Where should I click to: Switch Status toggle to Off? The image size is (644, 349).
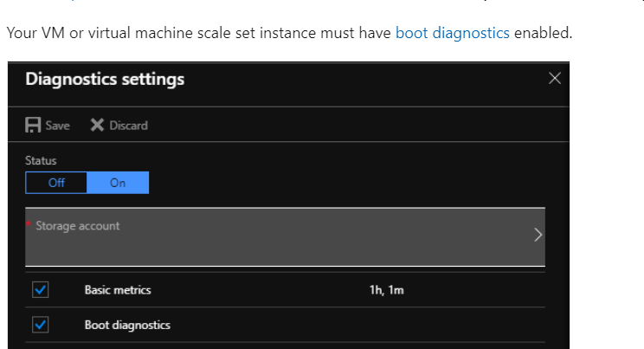[56, 183]
